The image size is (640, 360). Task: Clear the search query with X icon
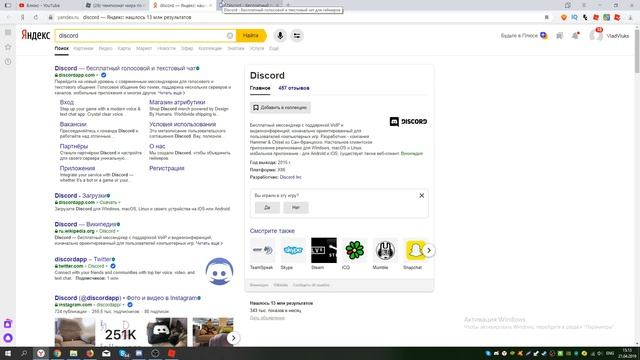[x=230, y=36]
